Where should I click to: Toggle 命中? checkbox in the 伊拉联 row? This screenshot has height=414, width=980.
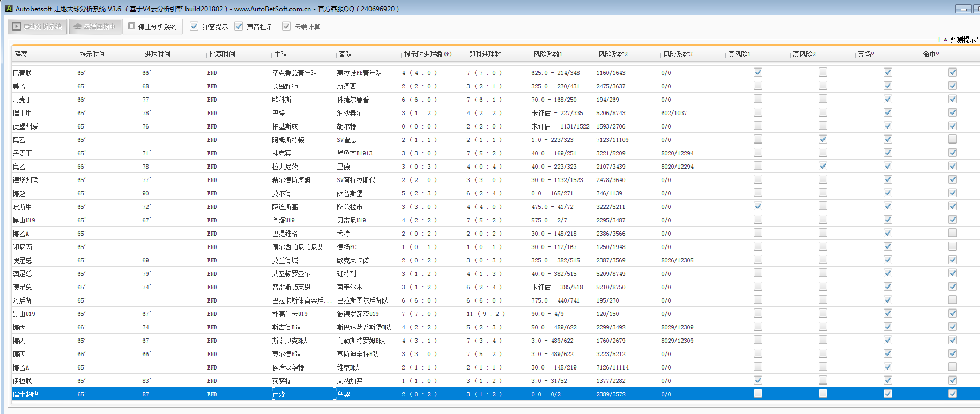pos(952,380)
